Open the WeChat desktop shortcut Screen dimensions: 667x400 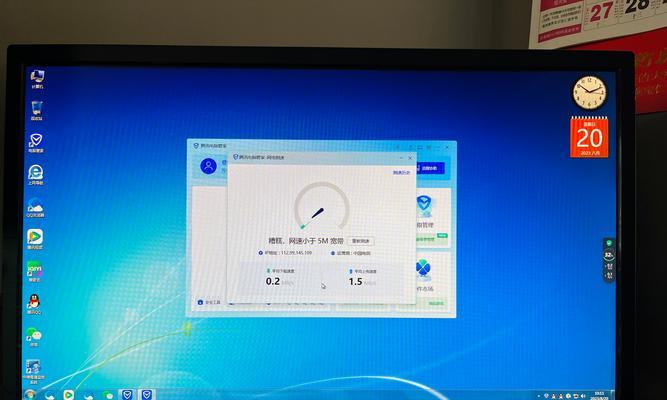click(33, 337)
